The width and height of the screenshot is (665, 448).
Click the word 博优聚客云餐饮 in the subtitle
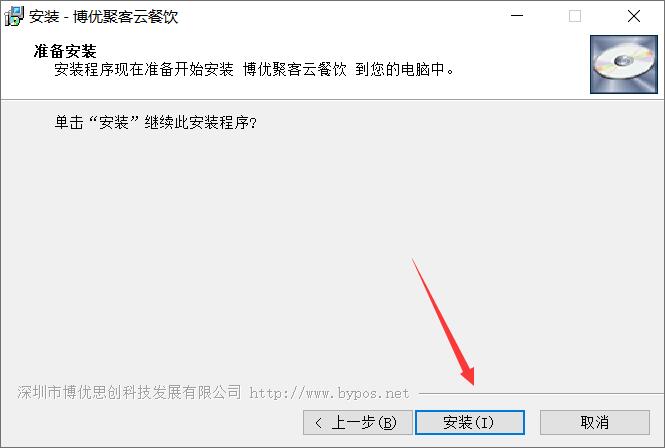click(x=295, y=69)
